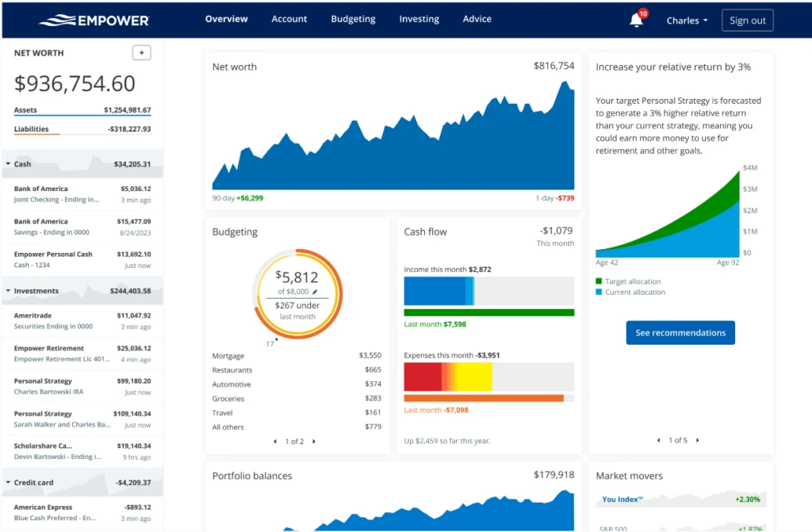Open the Overview tab

226,19
